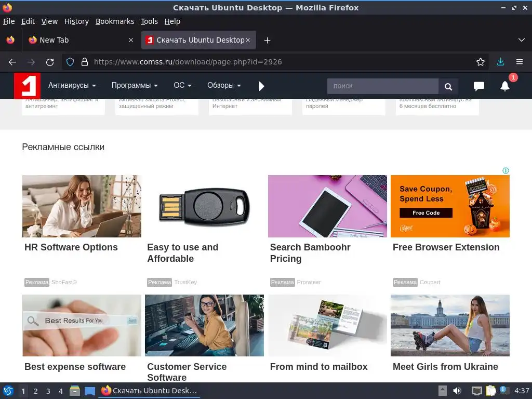Viewport: 532px width, 399px height.
Task: Switch to workspace 4 in taskbar
Action: point(61,391)
